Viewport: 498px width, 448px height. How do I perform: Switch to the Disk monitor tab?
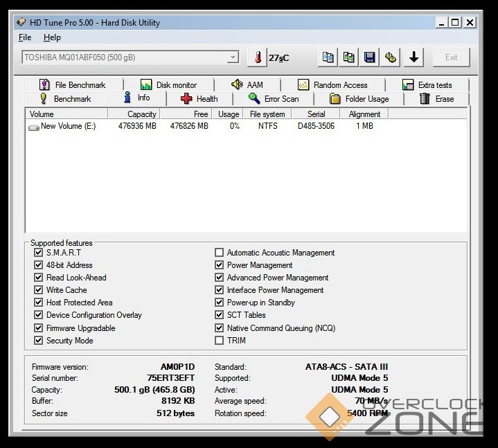168,84
